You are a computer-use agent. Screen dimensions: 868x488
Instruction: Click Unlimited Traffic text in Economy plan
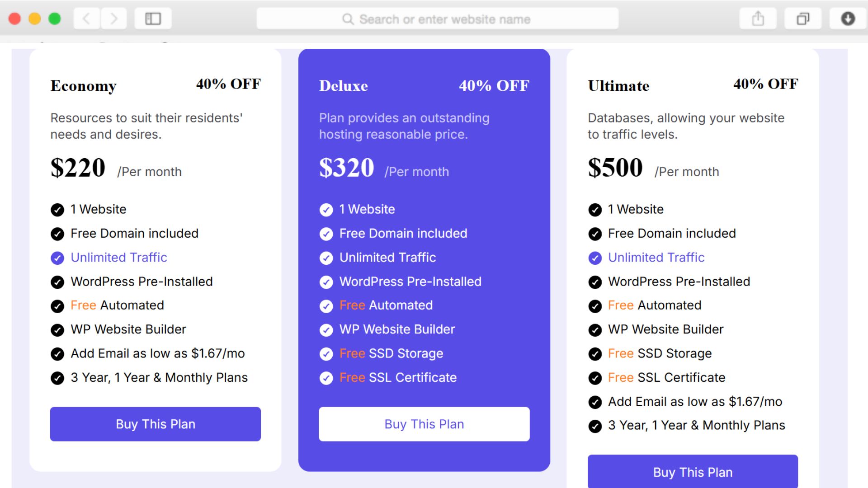point(119,258)
